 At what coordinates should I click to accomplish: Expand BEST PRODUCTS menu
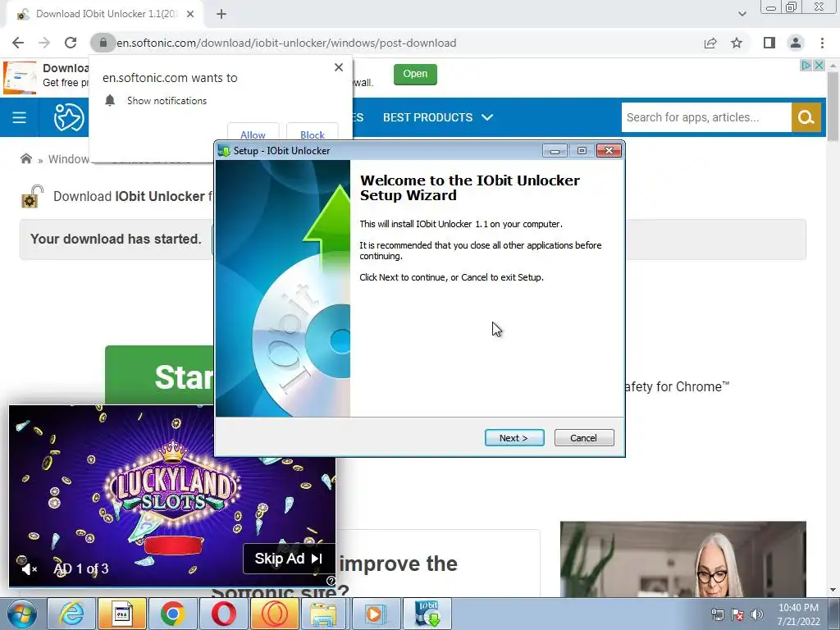[x=438, y=117]
